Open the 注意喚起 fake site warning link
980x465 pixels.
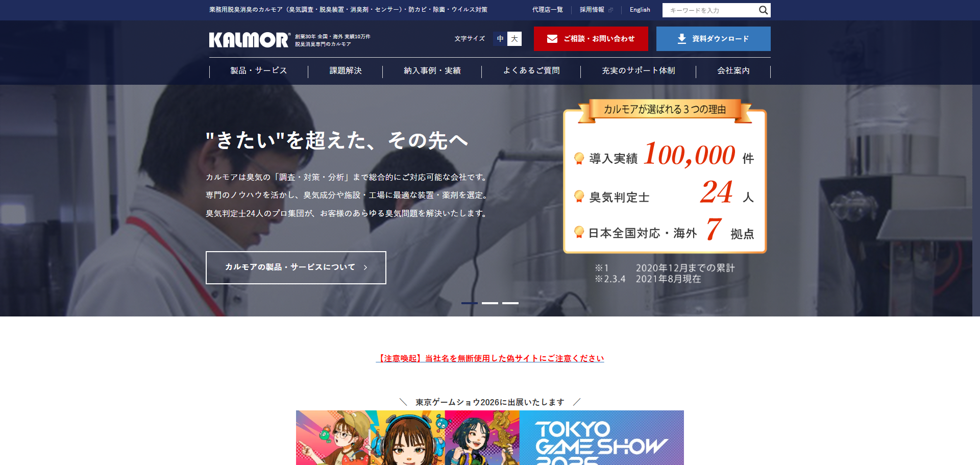[x=490, y=358]
